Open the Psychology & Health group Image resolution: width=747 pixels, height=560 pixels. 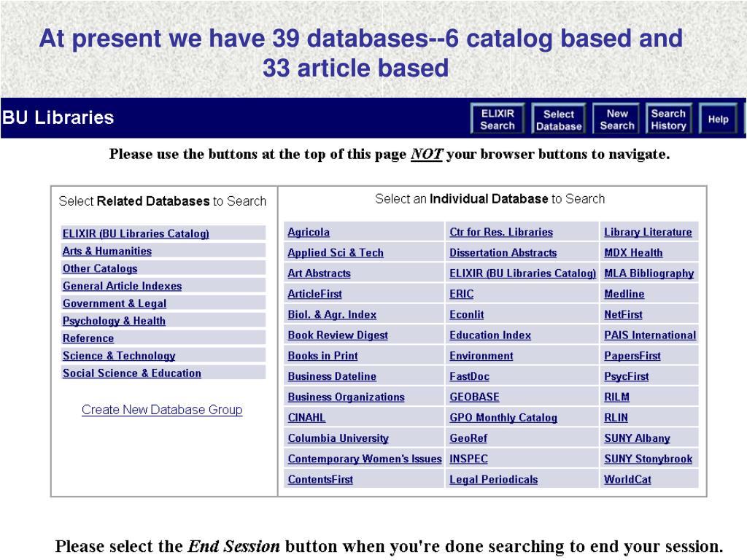114,321
